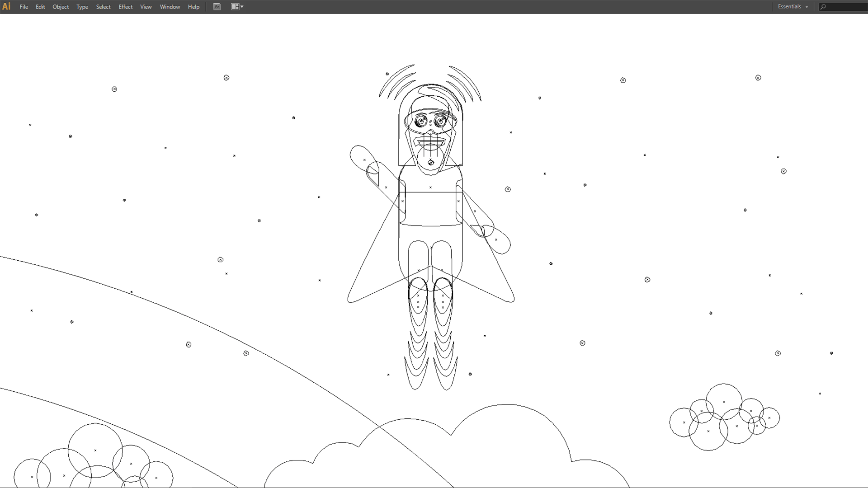This screenshot has width=868, height=488.
Task: Open the Help menu
Action: pyautogui.click(x=193, y=7)
